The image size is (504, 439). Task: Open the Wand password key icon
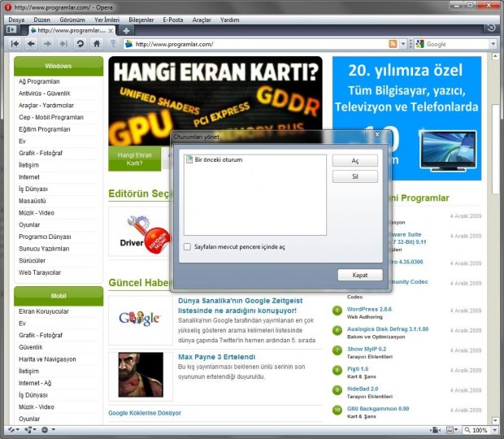coord(113,44)
